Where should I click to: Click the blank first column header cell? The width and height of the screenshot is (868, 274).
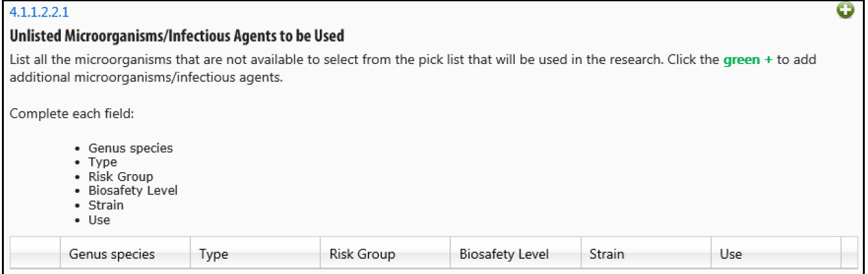click(35, 254)
